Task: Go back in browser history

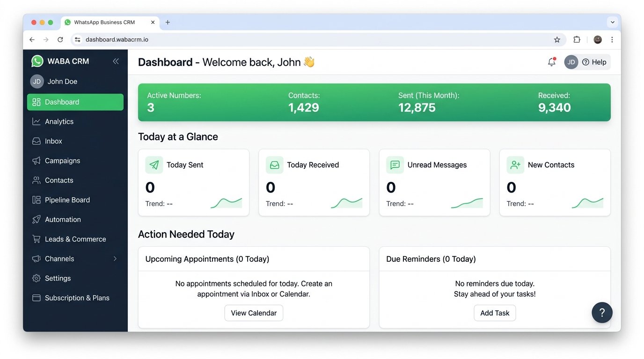Action: pos(32,40)
